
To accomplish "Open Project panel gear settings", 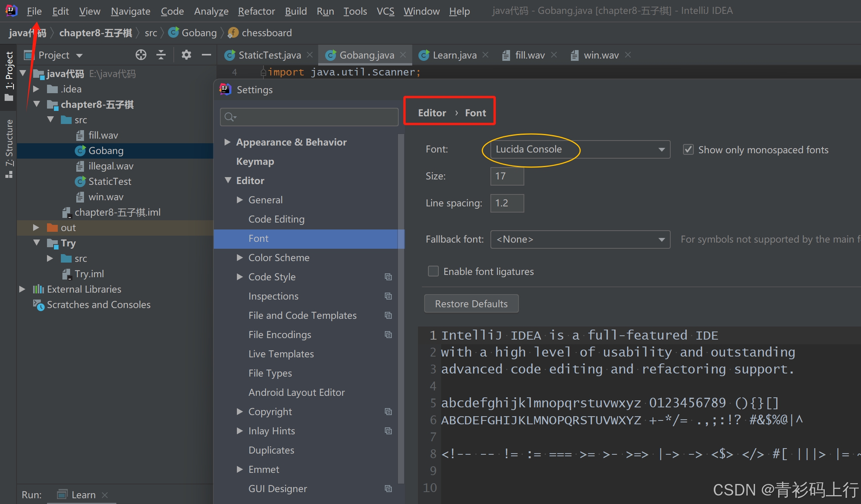I will [x=186, y=55].
